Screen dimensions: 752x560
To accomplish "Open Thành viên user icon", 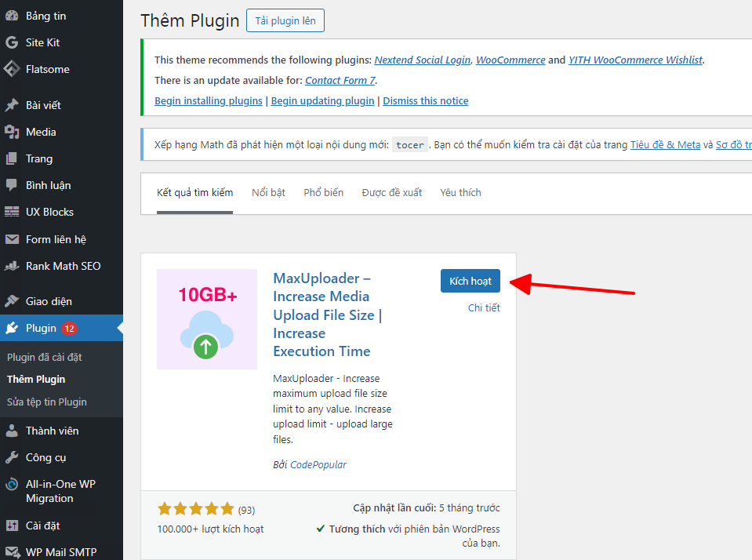I will click(x=12, y=431).
